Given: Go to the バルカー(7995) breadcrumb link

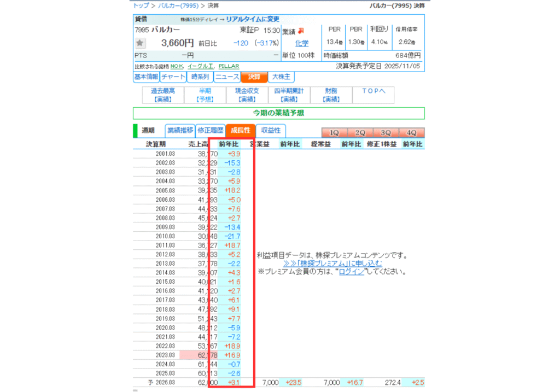Looking at the screenshot, I should click(x=178, y=5).
